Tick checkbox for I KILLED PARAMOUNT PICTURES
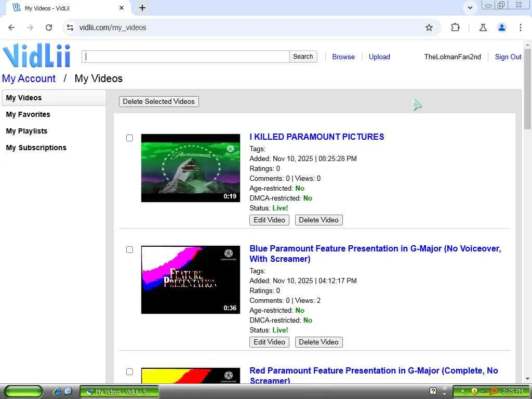The height and width of the screenshot is (399, 532). (129, 138)
